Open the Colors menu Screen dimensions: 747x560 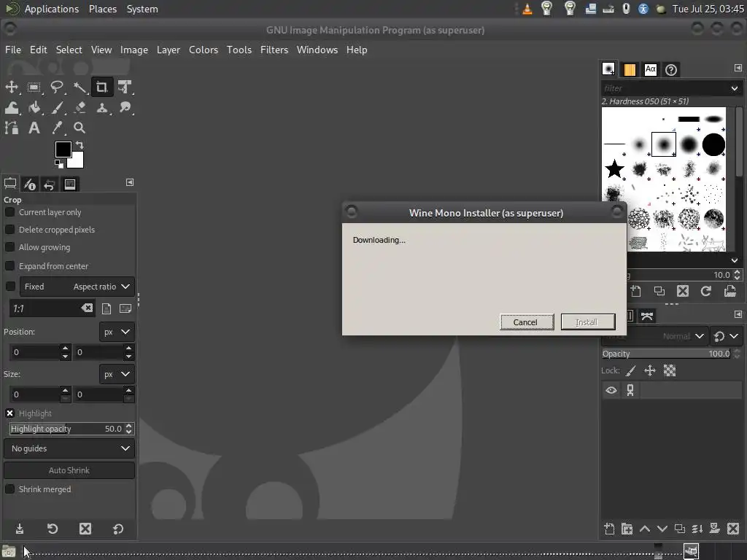pyautogui.click(x=204, y=50)
